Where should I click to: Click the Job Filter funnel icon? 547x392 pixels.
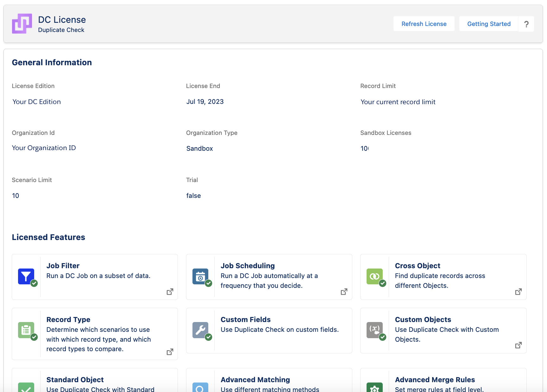26,276
